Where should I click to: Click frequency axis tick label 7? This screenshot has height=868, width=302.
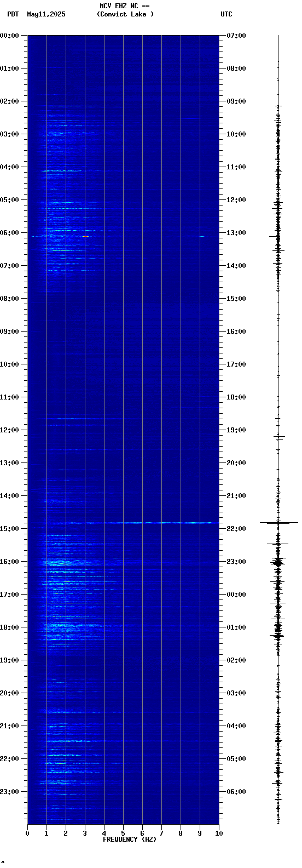tap(161, 833)
